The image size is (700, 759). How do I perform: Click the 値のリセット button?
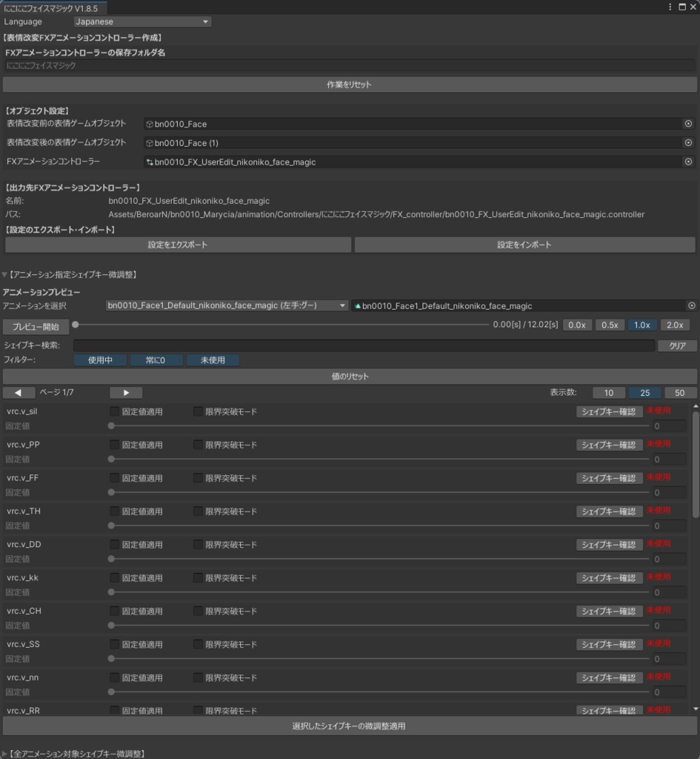tap(350, 376)
